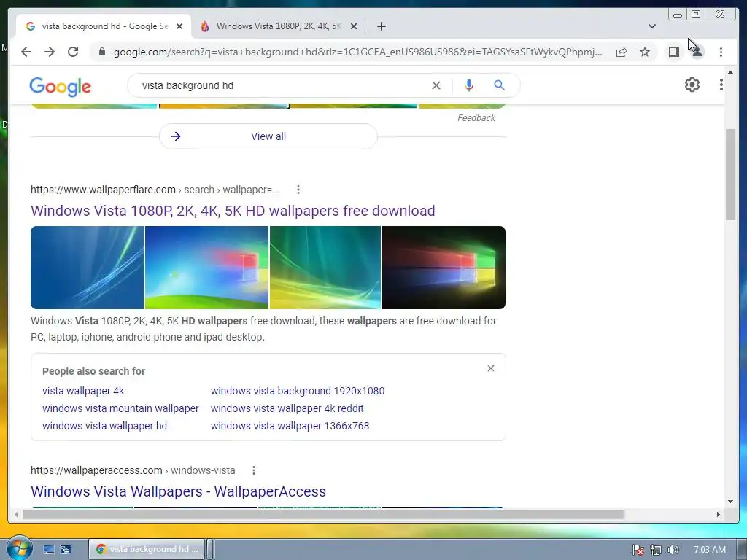Open the Chrome profile avatar
Screen dimensions: 747x560
click(697, 52)
